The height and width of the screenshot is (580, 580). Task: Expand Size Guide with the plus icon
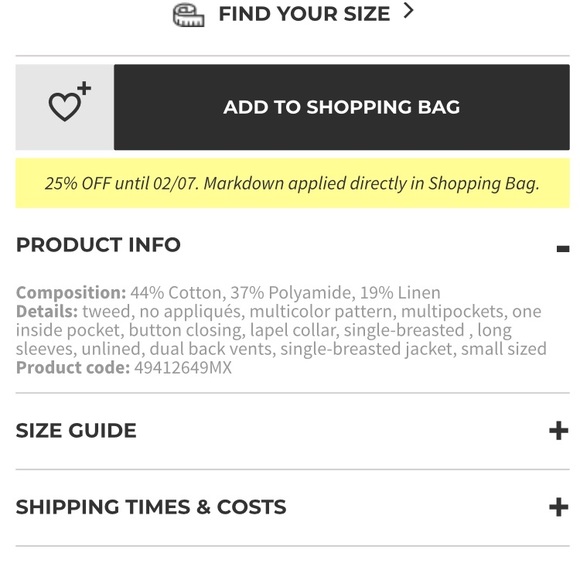(559, 431)
